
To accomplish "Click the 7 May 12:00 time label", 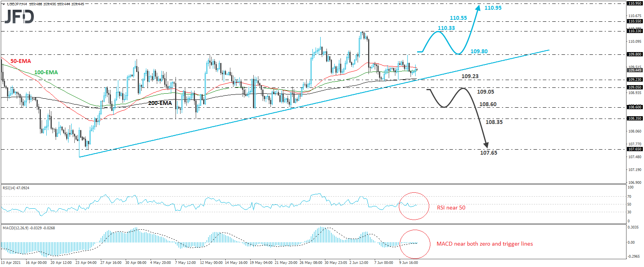I will click(186, 263).
